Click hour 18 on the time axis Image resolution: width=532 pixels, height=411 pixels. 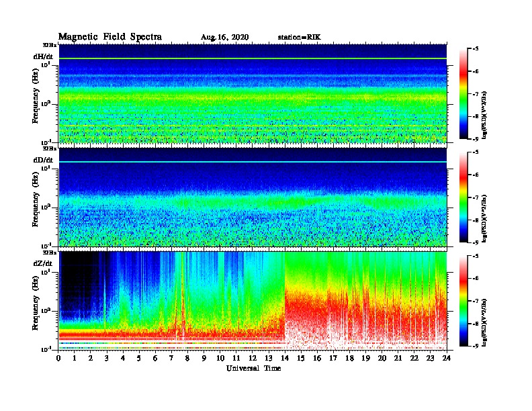click(349, 359)
